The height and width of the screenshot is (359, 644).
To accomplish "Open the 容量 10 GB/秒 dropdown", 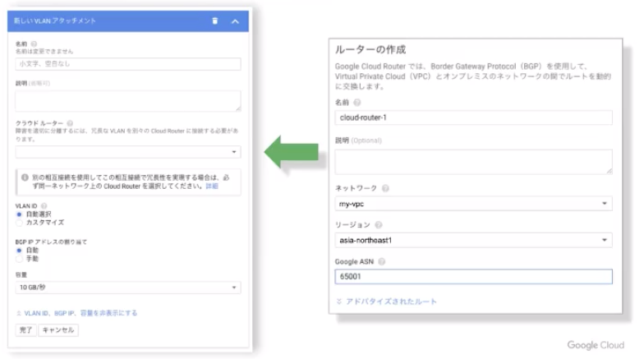I will click(x=128, y=288).
